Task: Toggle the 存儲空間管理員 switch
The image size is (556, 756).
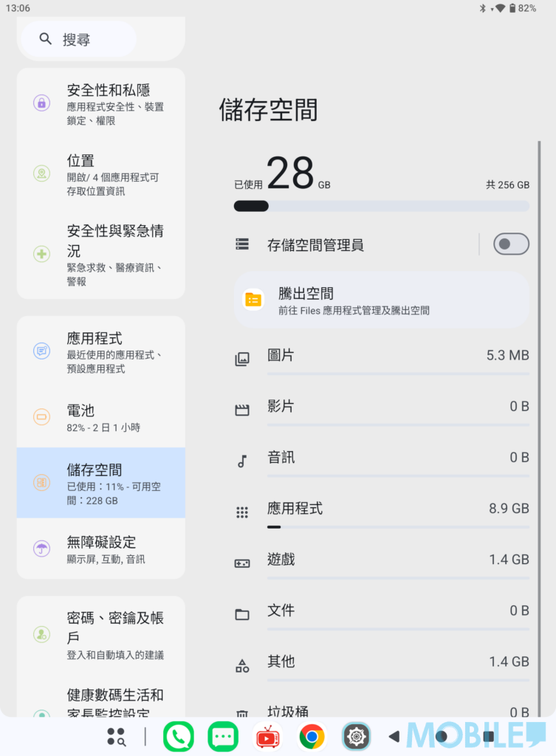Action: point(511,244)
